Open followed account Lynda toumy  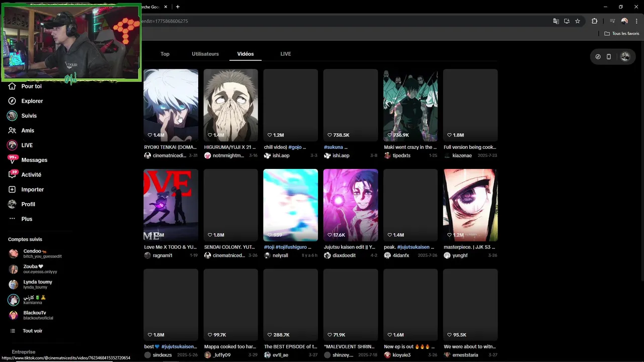(30, 285)
